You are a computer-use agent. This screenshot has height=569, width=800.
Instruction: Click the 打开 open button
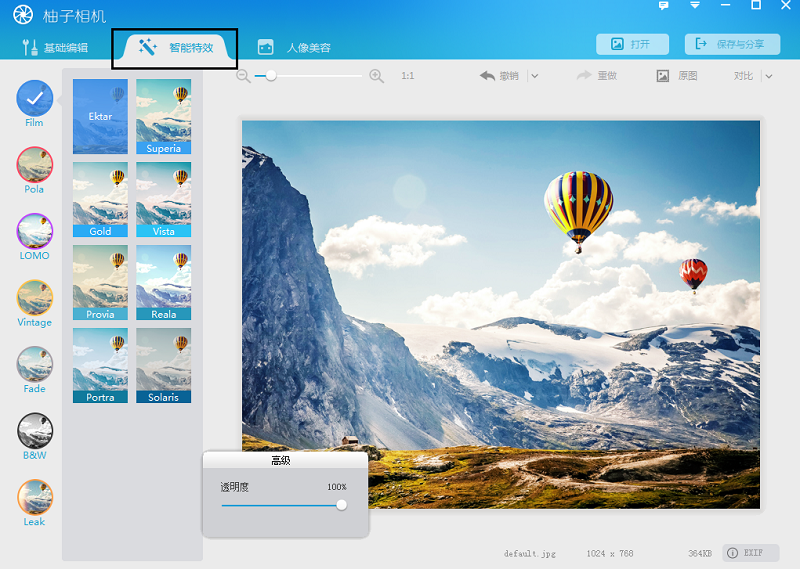point(632,44)
